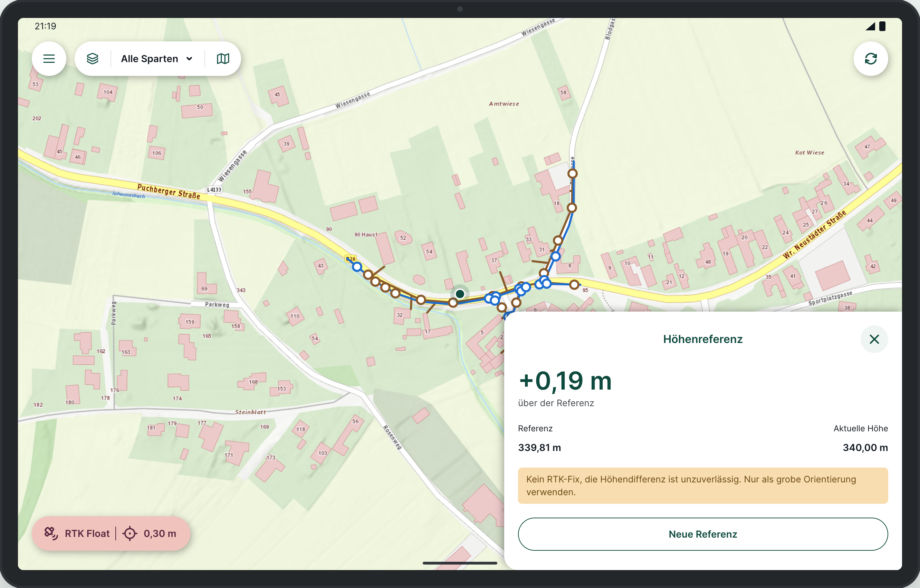Tap the Höhenreferenz panel title
This screenshot has width=920, height=588.
click(703, 339)
